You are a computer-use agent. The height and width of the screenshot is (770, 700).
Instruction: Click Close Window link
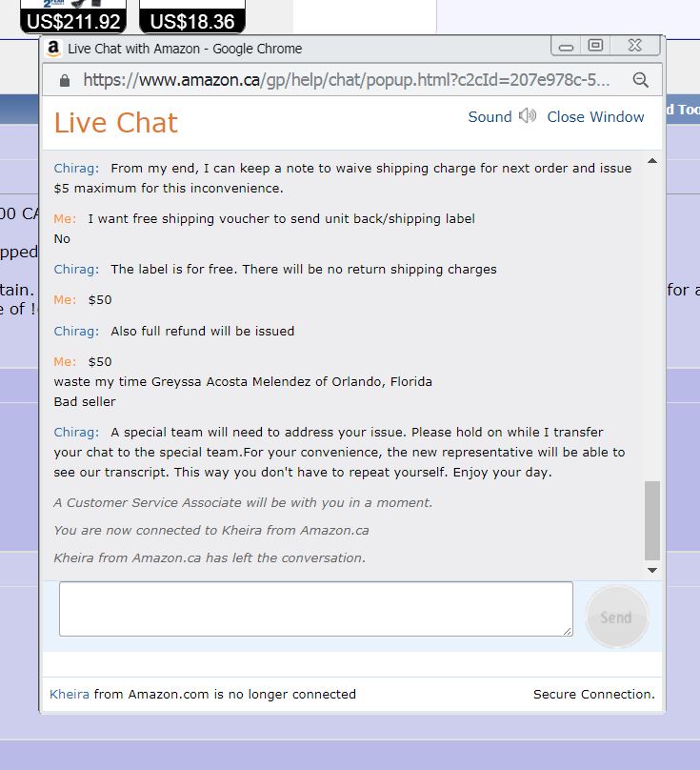click(595, 117)
